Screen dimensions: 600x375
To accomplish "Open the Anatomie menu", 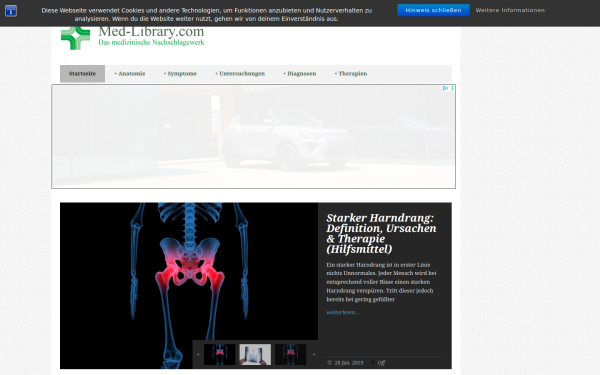I will (x=129, y=73).
